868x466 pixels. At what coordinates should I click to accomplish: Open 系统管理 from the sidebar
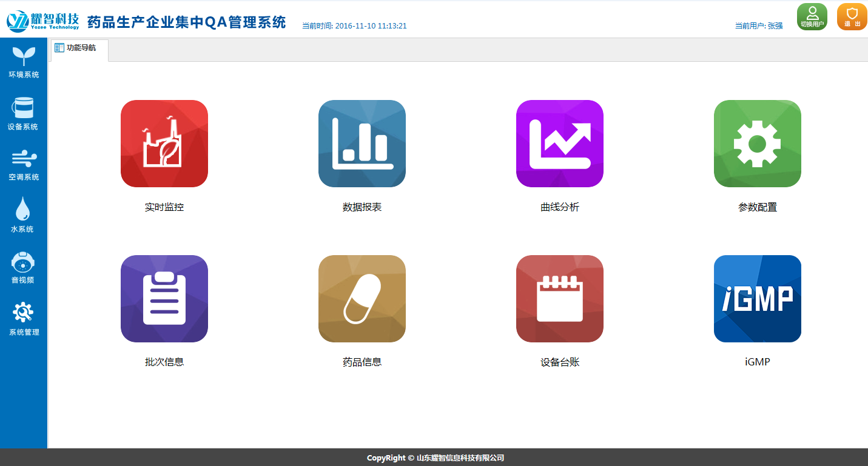coord(24,319)
